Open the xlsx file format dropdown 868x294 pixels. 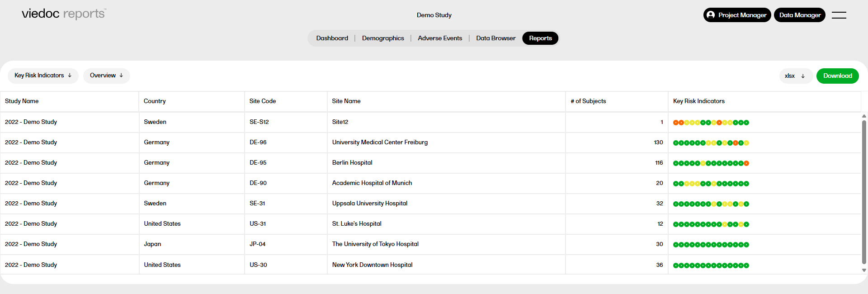click(x=795, y=76)
